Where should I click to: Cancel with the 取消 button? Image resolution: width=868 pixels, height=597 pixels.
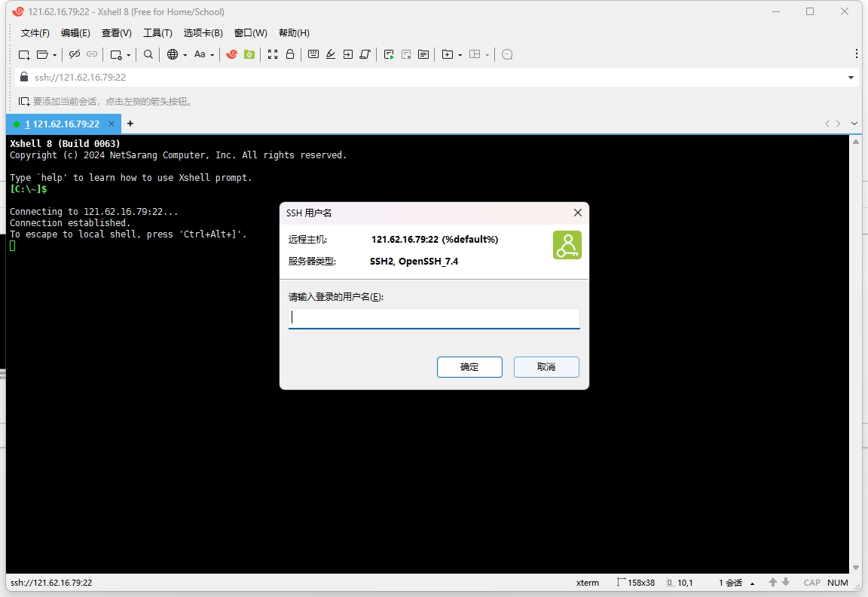tap(546, 367)
